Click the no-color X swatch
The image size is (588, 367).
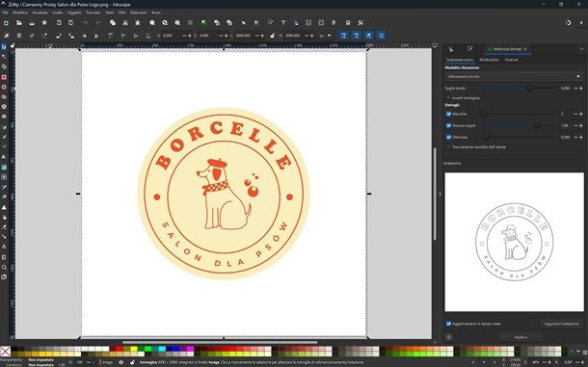tap(5, 352)
